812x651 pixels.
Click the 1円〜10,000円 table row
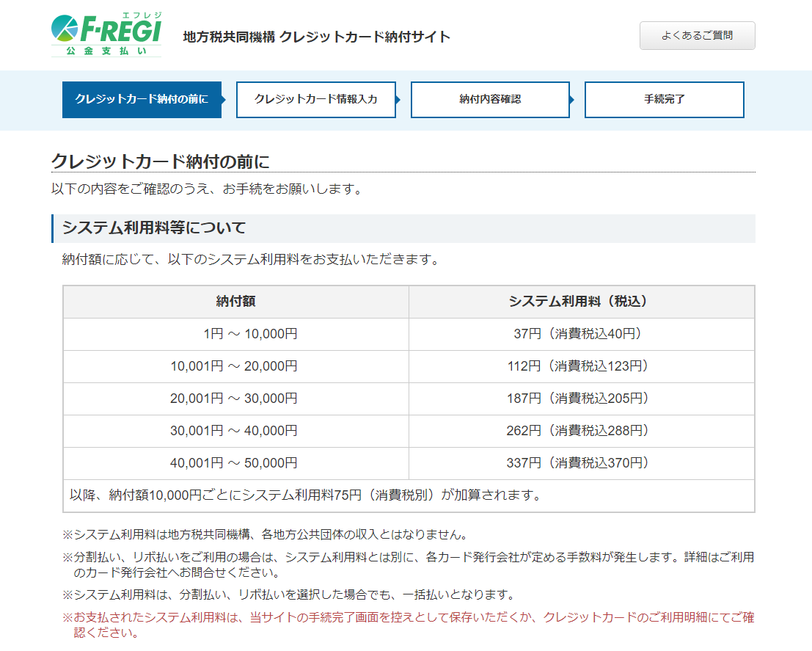pos(235,334)
